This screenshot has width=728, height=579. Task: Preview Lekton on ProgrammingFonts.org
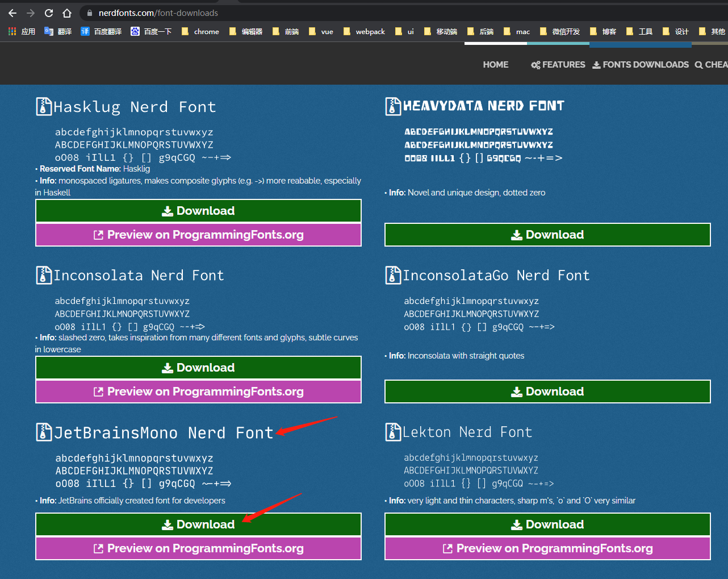click(x=547, y=548)
